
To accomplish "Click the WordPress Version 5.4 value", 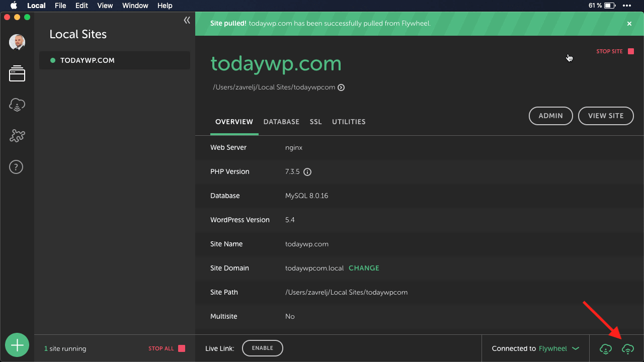I will 290,220.
